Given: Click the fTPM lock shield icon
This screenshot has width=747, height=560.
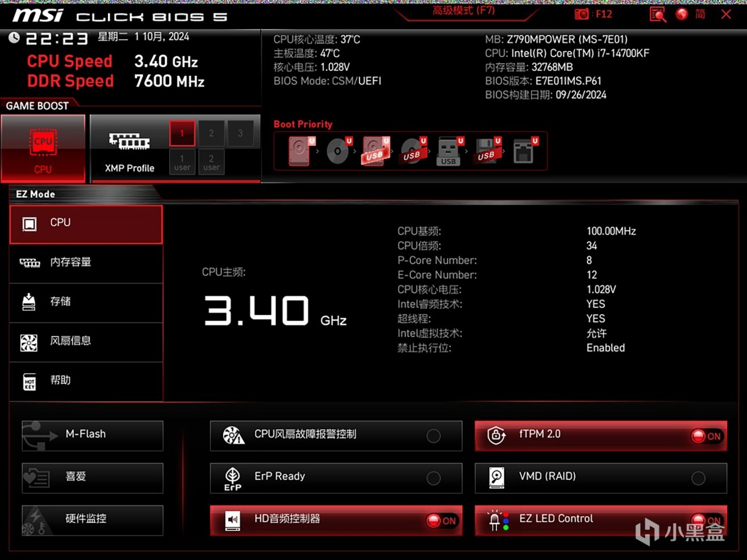Looking at the screenshot, I should (x=496, y=435).
